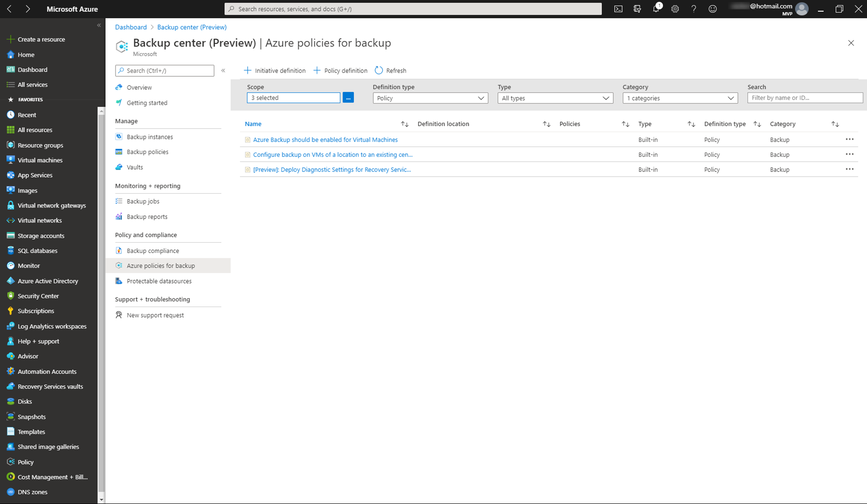The width and height of the screenshot is (867, 504).
Task: Sort by Name column arrows
Action: click(405, 124)
